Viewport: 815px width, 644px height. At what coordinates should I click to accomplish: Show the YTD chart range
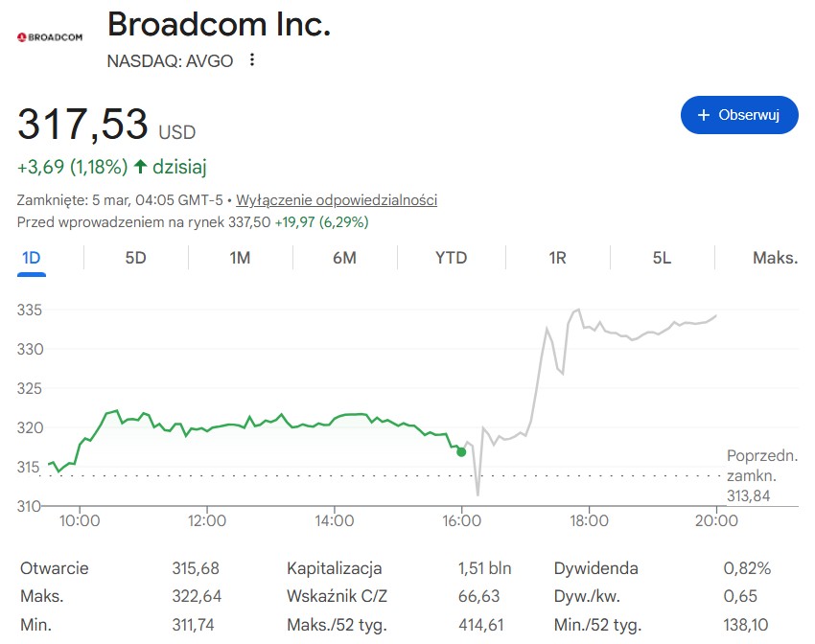pyautogui.click(x=451, y=258)
